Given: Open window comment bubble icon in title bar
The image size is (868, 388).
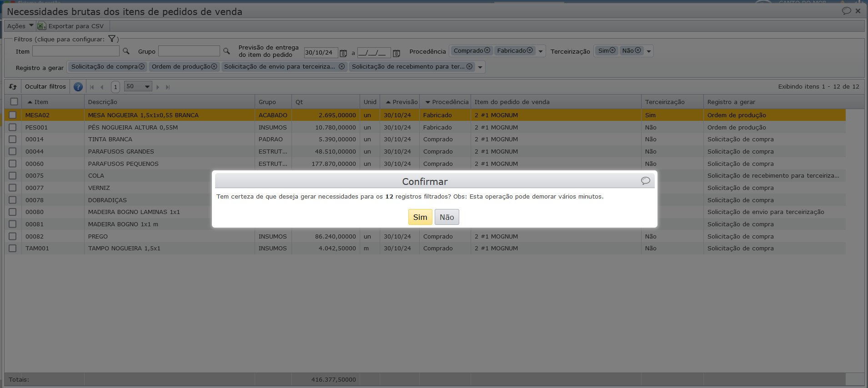Looking at the screenshot, I should [846, 11].
